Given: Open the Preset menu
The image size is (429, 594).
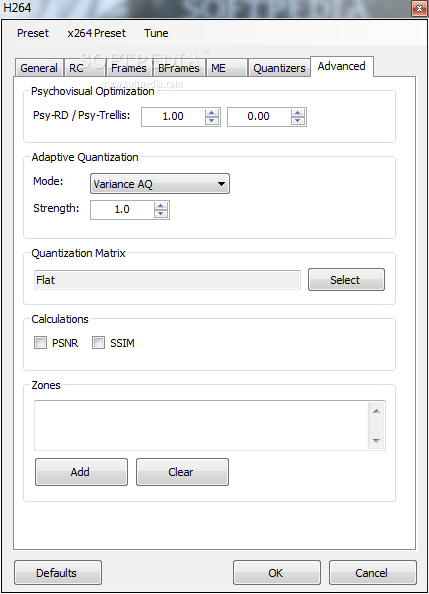Looking at the screenshot, I should (33, 33).
